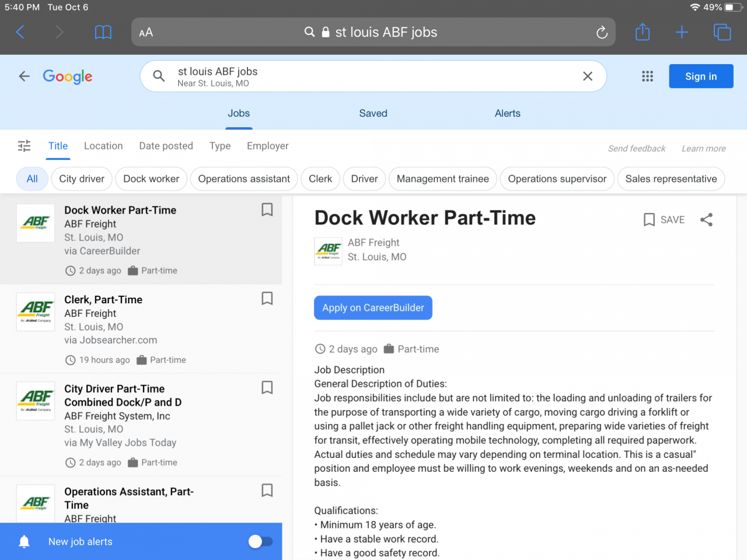Bookmark City Driver Part-Time listing
This screenshot has height=560, width=747.
[x=267, y=387]
